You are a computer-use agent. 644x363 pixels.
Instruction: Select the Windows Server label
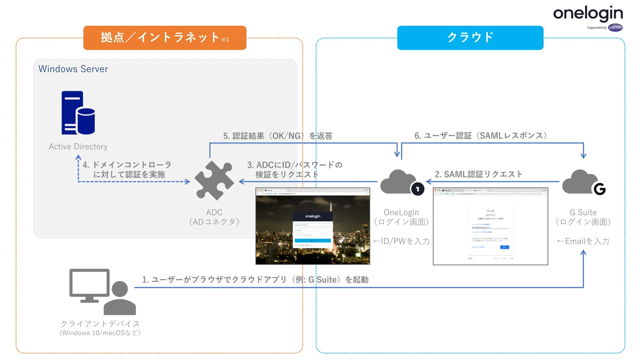pos(73,69)
